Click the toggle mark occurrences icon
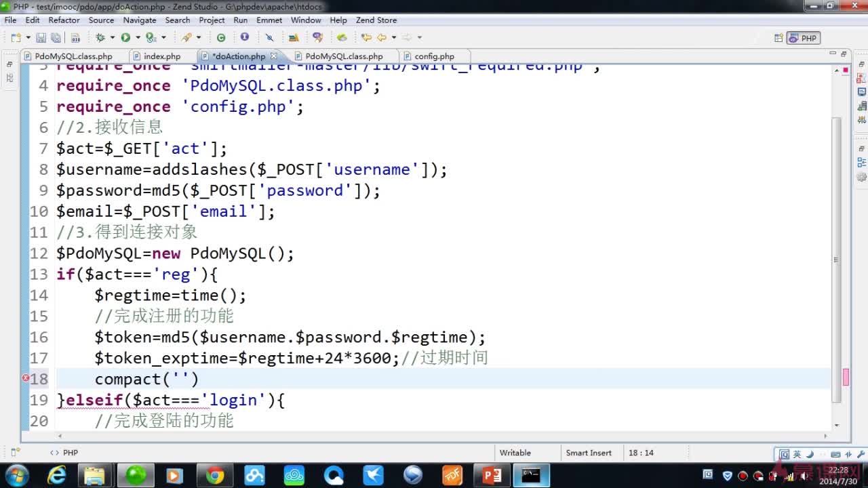The height and width of the screenshot is (488, 868). (x=269, y=38)
